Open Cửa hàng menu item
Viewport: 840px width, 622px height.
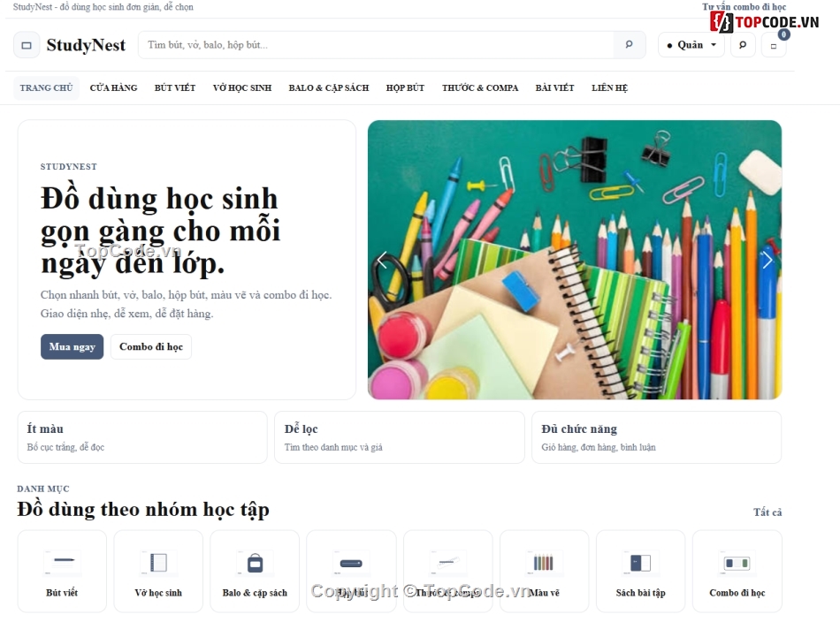coord(113,87)
